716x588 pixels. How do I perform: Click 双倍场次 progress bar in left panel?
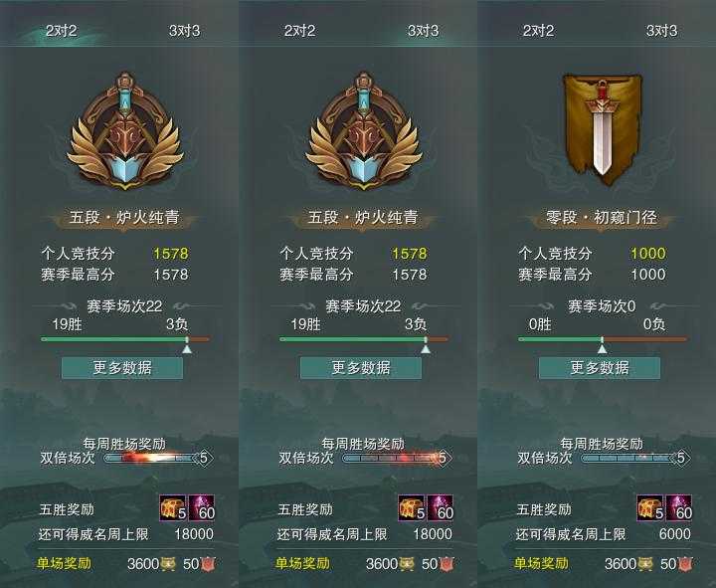click(x=157, y=458)
